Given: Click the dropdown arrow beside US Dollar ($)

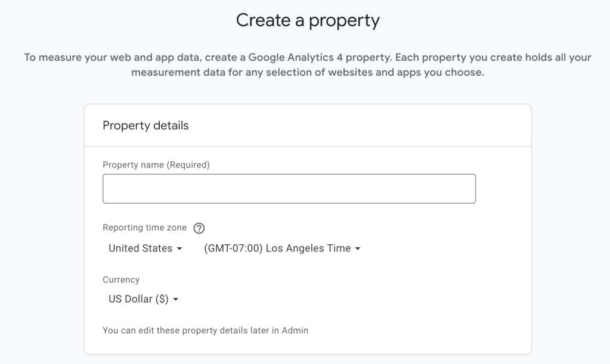Looking at the screenshot, I should coord(175,299).
